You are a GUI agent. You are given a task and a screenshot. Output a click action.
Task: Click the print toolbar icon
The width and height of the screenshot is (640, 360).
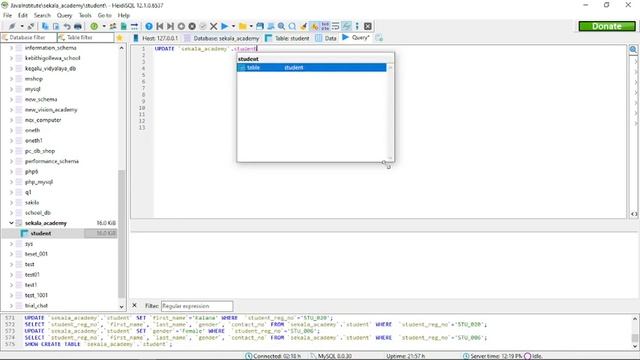click(78, 26)
